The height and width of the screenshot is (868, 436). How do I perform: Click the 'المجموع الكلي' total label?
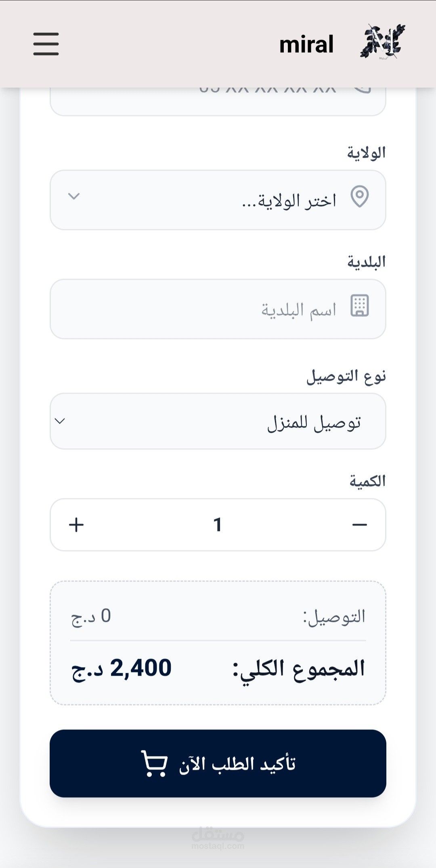click(299, 668)
